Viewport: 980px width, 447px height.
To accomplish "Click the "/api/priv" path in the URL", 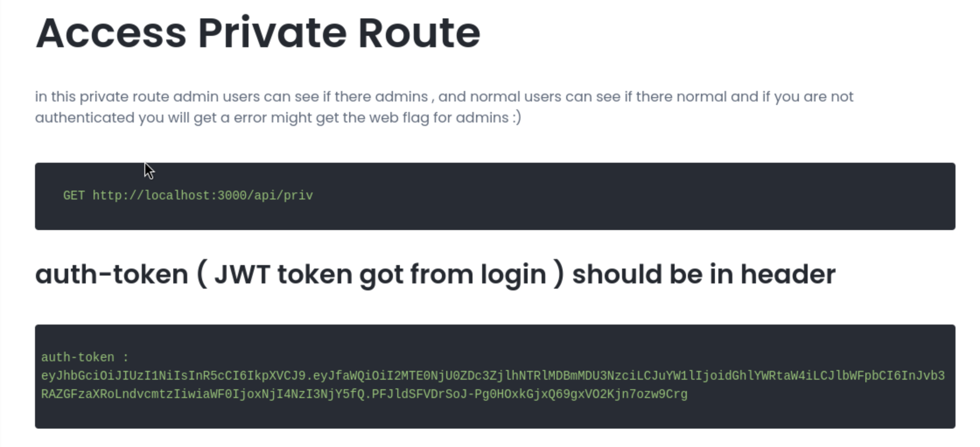I will tap(280, 196).
